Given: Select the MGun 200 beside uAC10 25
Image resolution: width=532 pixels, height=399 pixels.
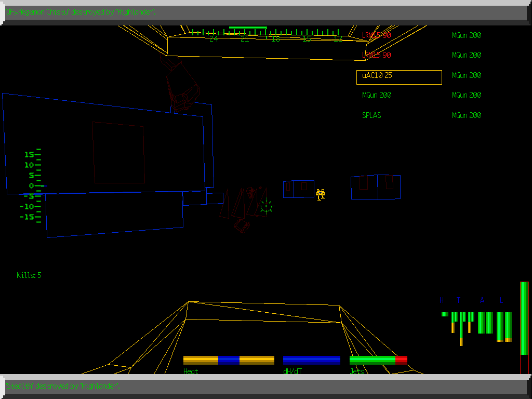Looking at the screenshot, I should pyautogui.click(x=467, y=75).
